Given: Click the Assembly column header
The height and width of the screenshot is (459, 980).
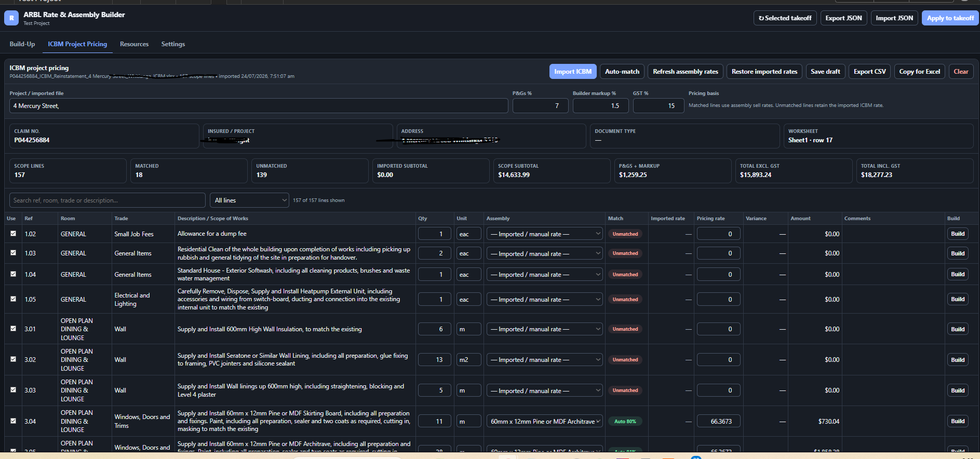Looking at the screenshot, I should [x=498, y=219].
